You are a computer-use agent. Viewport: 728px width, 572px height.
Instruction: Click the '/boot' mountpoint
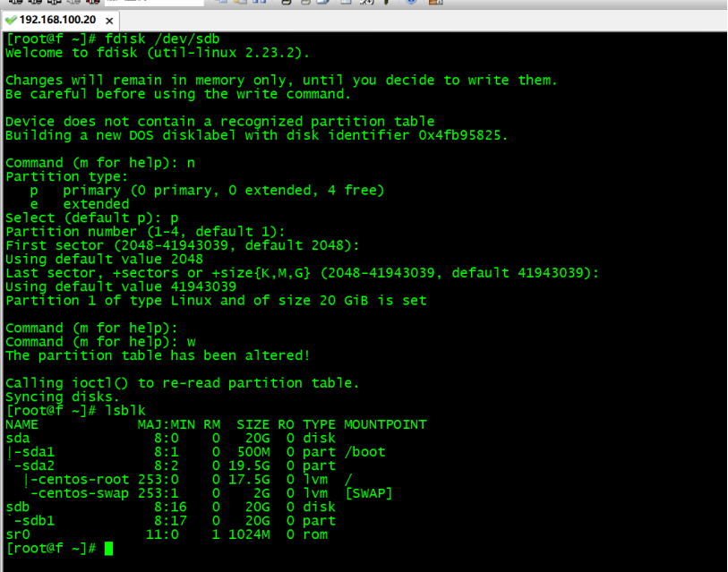pyautogui.click(x=365, y=452)
